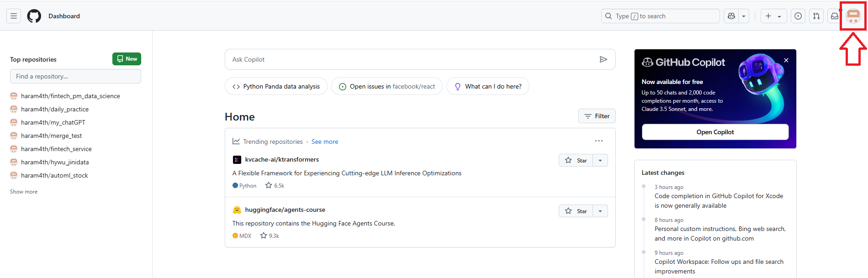868x278 pixels.
Task: Select Python Panda data analysis suggestion
Action: [x=276, y=86]
